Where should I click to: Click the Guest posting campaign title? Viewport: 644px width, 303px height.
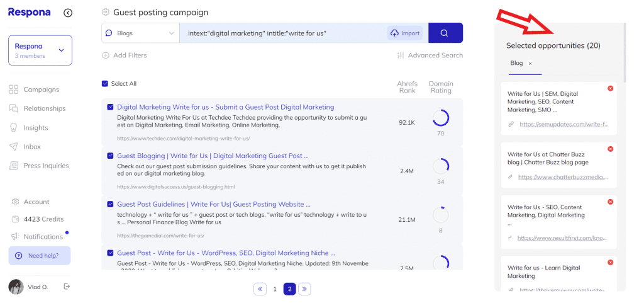pyautogui.click(x=160, y=13)
